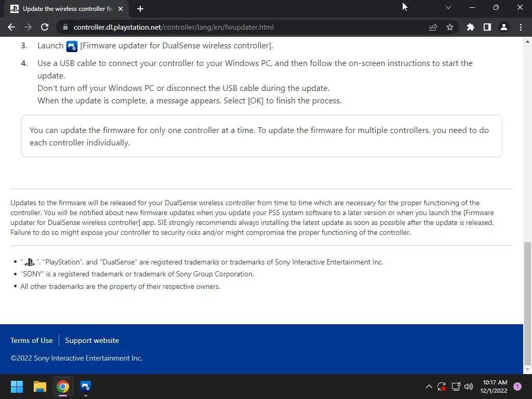532x399 pixels.
Task: Minimize the Chrome window
Action: (x=472, y=7)
